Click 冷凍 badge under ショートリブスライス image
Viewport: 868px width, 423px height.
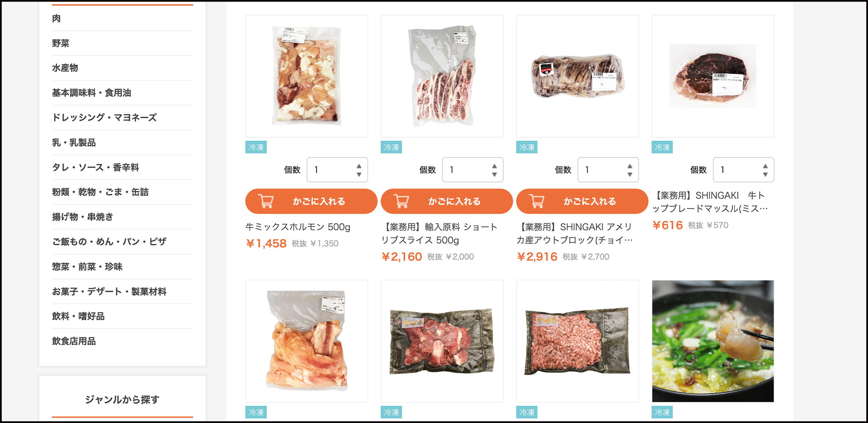392,147
